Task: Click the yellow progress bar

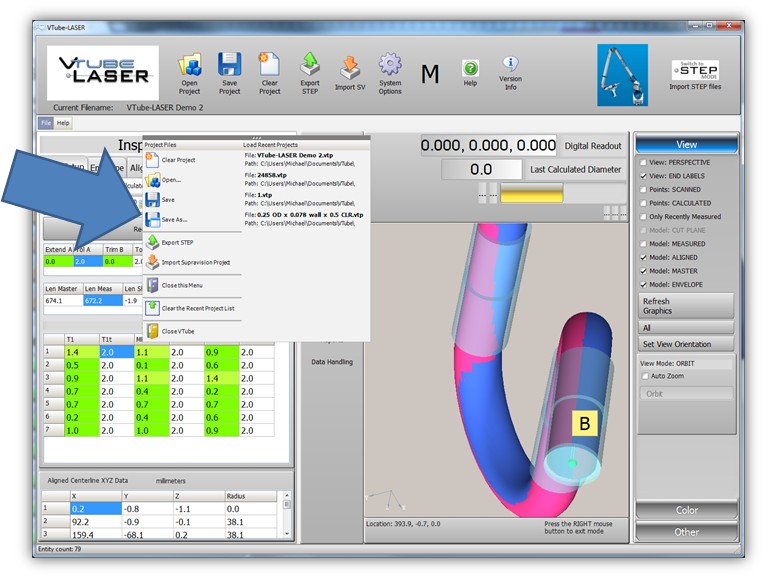Action: click(x=531, y=194)
